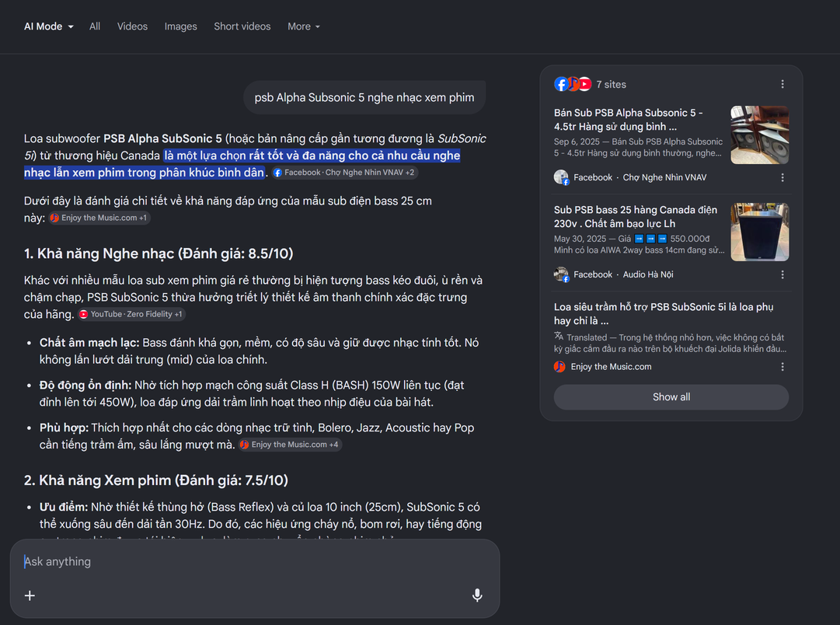
Task: Click Facebook Chợ Nghe Nhìn VNAV +2 citation chip
Action: click(x=344, y=173)
